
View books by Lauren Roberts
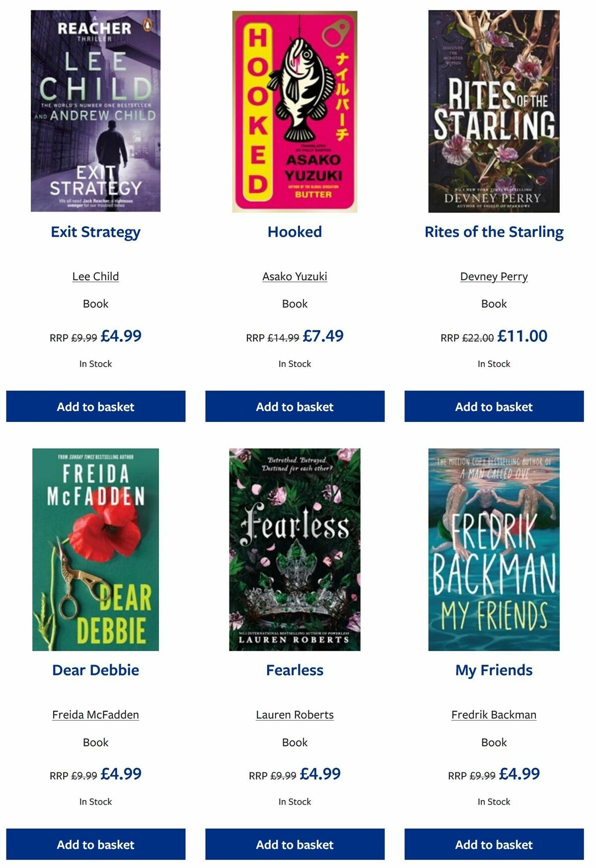click(x=295, y=715)
